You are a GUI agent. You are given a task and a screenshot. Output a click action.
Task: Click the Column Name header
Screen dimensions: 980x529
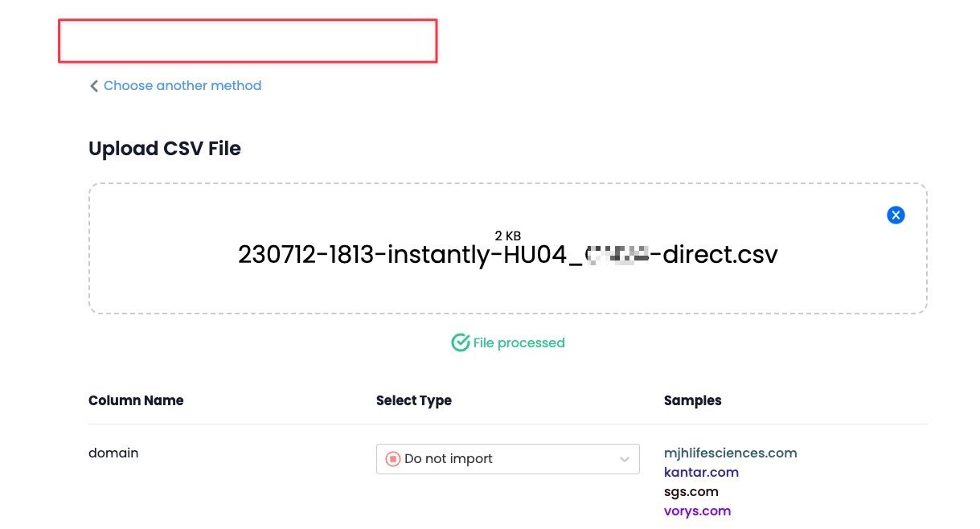point(136,400)
